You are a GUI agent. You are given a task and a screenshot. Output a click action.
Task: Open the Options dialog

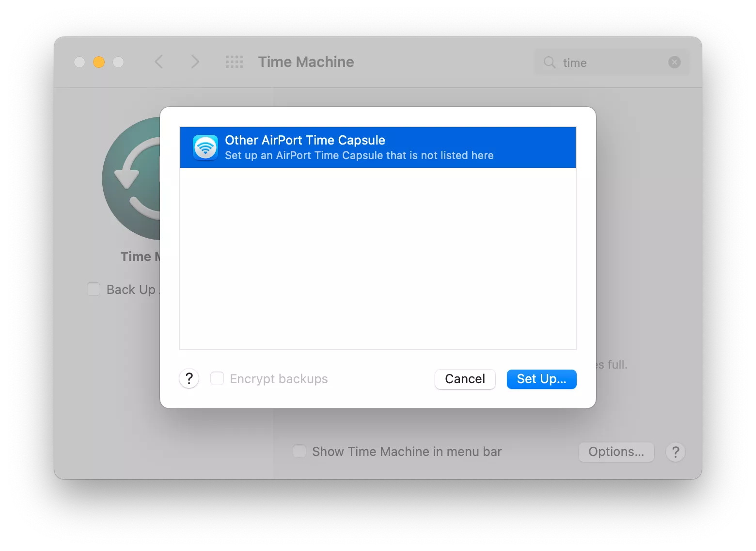tap(616, 452)
